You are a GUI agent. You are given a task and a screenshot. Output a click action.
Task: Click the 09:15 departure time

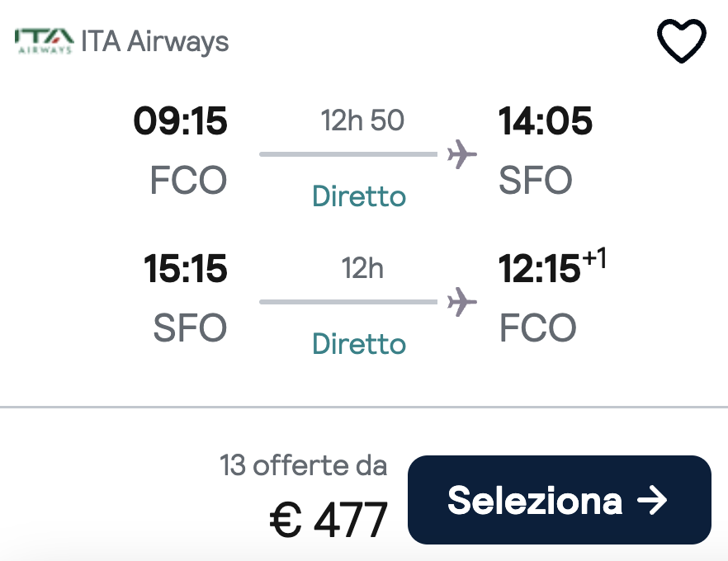[x=180, y=120]
